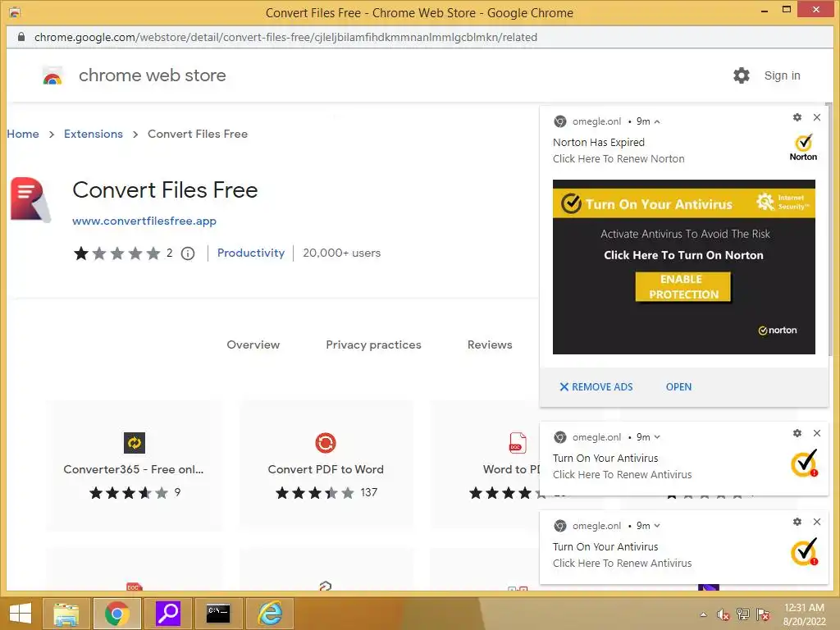Click ENABLE PROTECTION button in Norton ad
Image resolution: width=840 pixels, height=630 pixels.
(683, 287)
